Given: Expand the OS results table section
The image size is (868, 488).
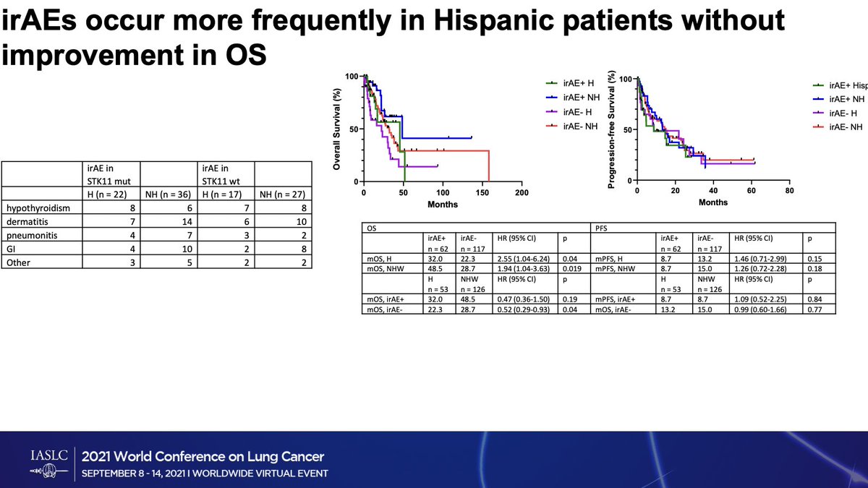Looking at the screenshot, I should pyautogui.click(x=373, y=228).
